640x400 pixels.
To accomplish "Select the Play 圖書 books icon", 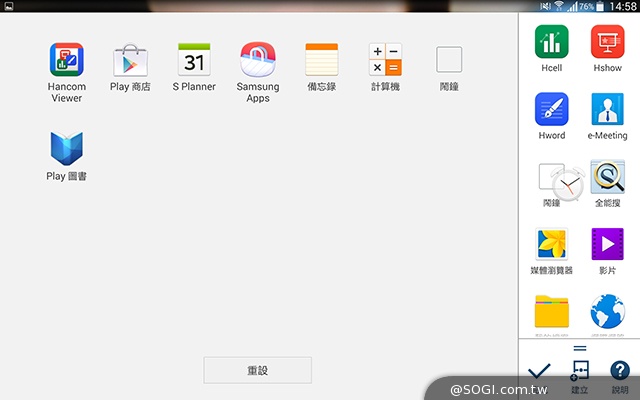I will tap(67, 149).
